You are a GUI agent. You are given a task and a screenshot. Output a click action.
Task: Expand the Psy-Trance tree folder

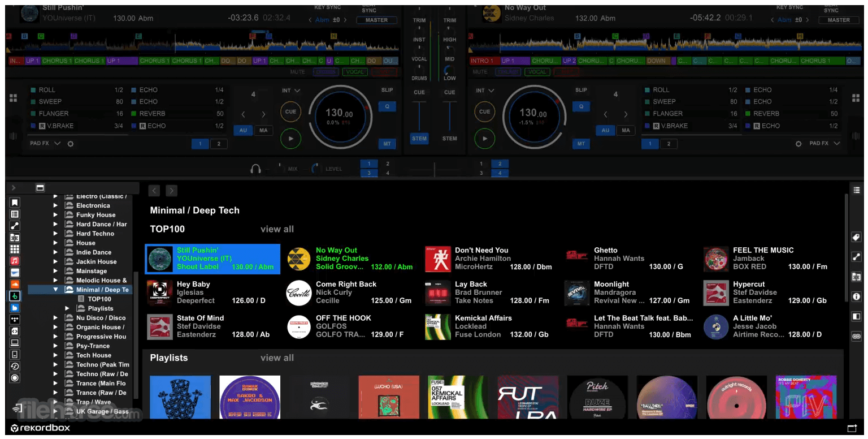tap(55, 346)
